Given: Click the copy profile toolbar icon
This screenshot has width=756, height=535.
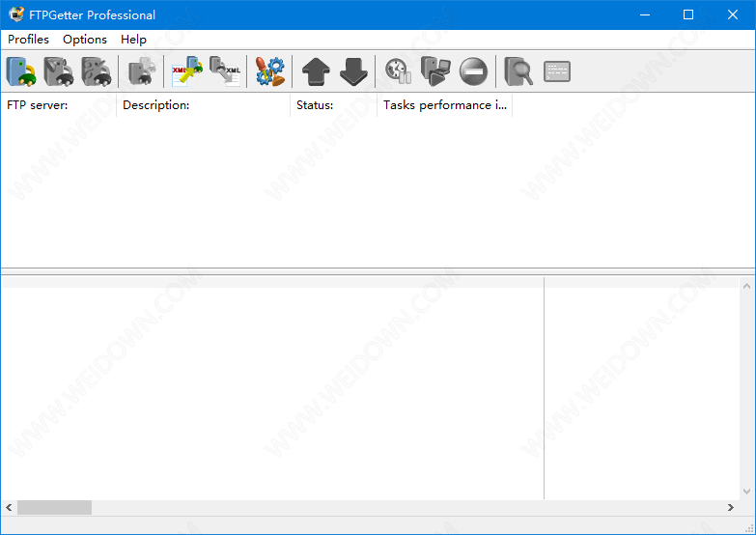Looking at the screenshot, I should [141, 71].
